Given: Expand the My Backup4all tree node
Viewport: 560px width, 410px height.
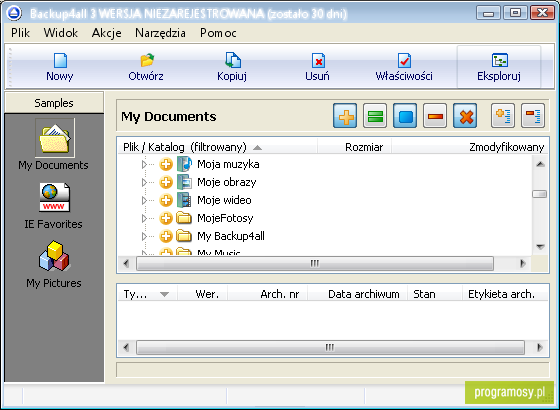Looking at the screenshot, I should pyautogui.click(x=144, y=236).
